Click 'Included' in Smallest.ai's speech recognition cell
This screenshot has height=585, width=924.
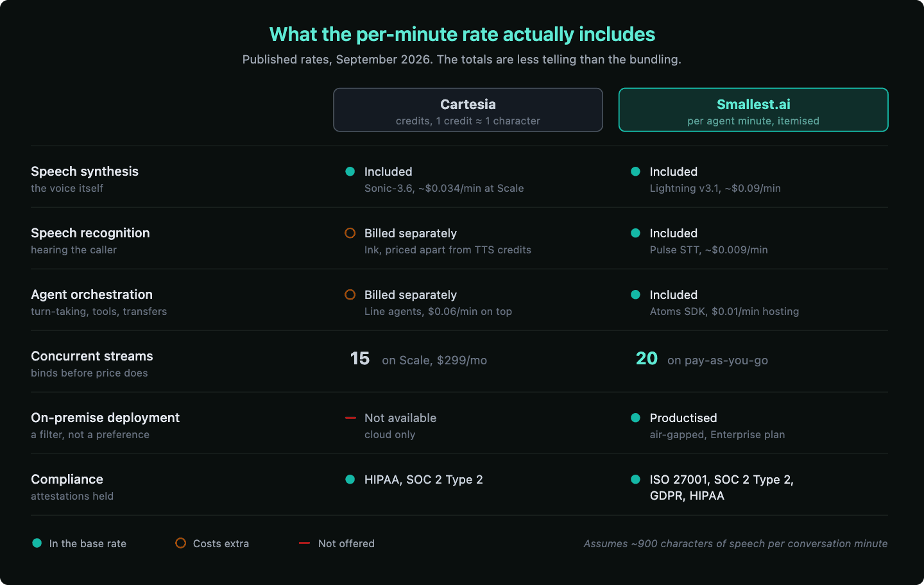(x=674, y=233)
